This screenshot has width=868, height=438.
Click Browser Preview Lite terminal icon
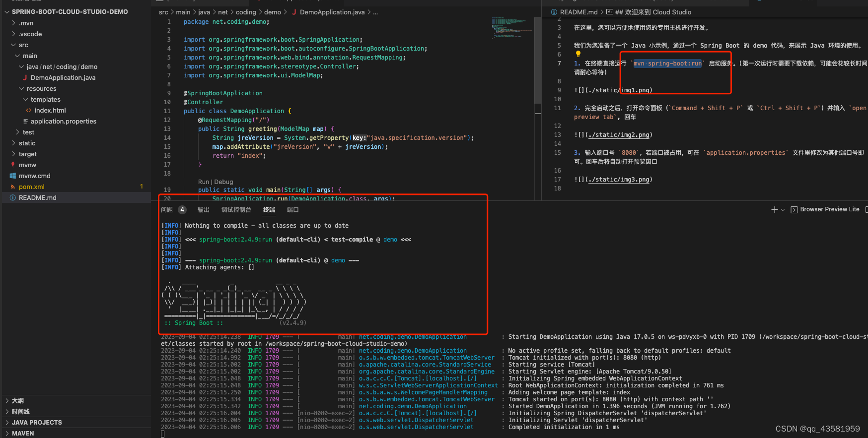click(x=794, y=210)
